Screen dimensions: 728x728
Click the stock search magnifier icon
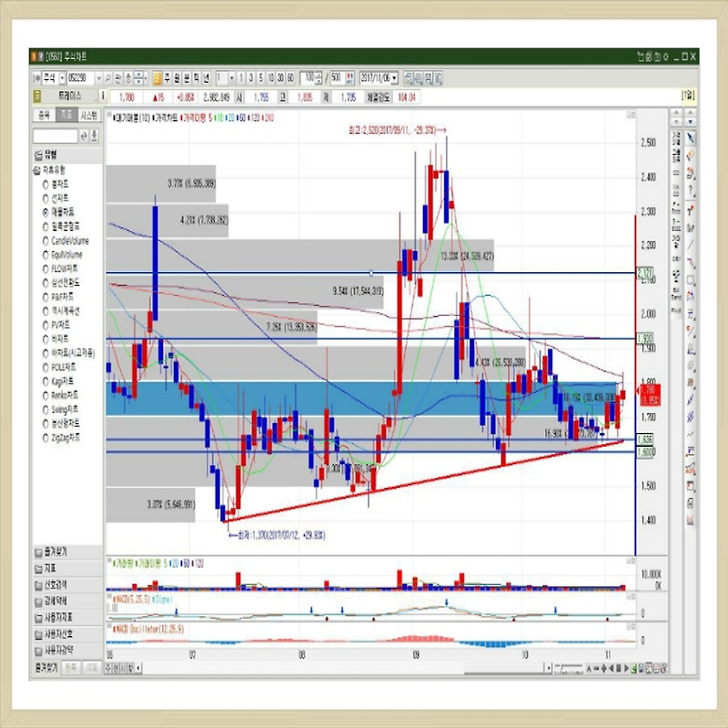(x=107, y=78)
